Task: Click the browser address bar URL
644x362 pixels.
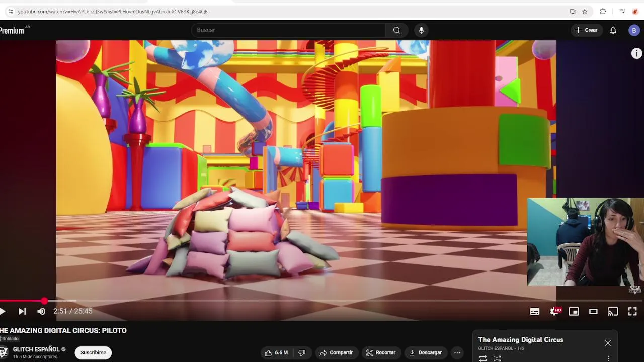Action: coord(113,11)
